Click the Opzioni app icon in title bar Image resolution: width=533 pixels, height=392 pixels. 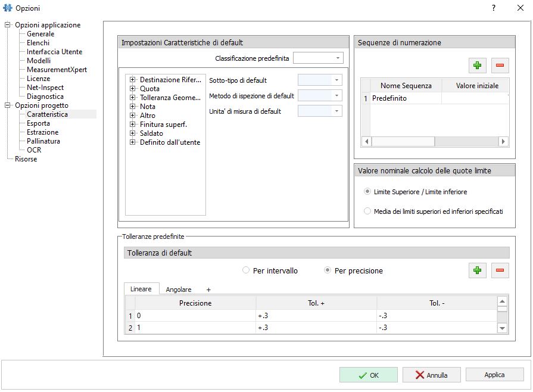click(x=8, y=8)
